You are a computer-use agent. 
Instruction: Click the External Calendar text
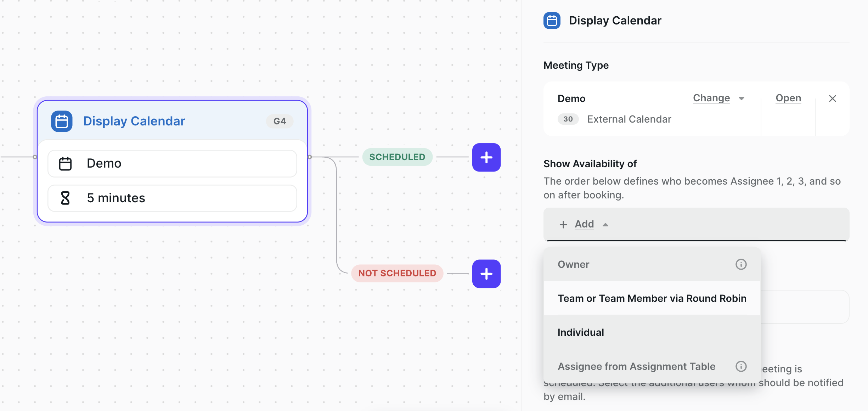(629, 119)
